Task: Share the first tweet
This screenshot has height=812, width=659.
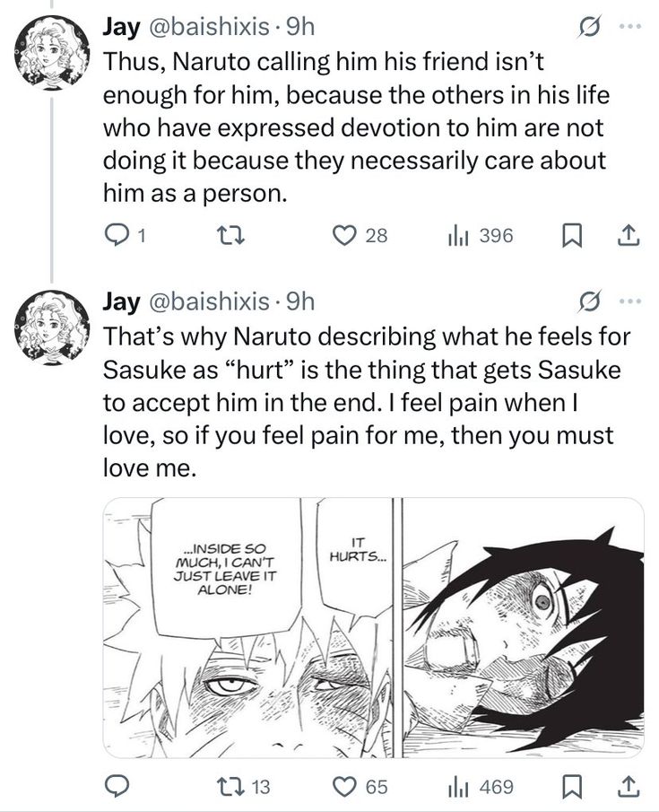Action: tap(629, 235)
